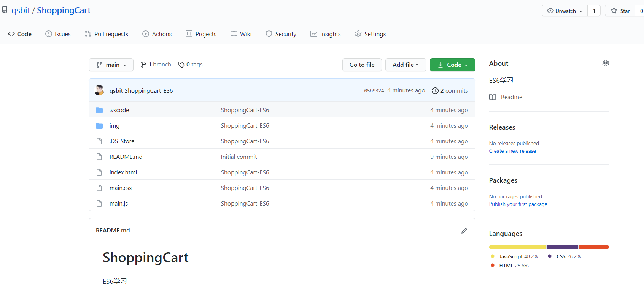Click the repository icon beside qsbit
The width and height of the screenshot is (644, 291).
click(5, 10)
